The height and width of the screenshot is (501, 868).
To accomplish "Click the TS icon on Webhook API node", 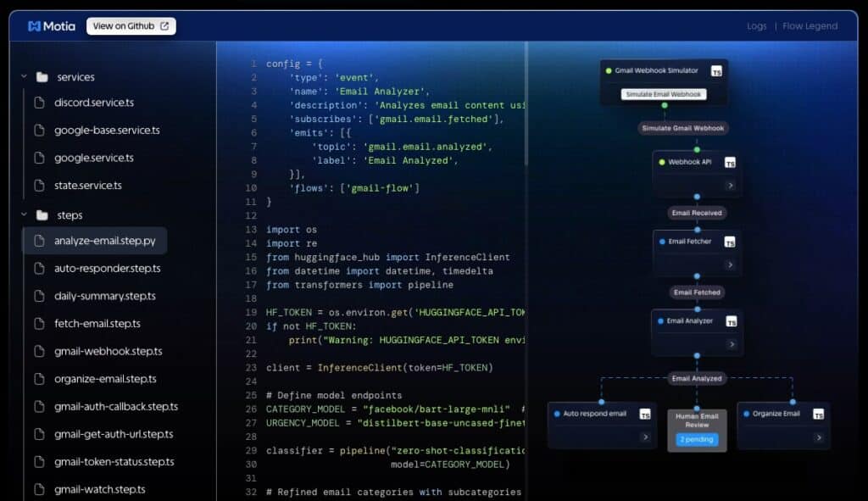I will click(x=730, y=163).
